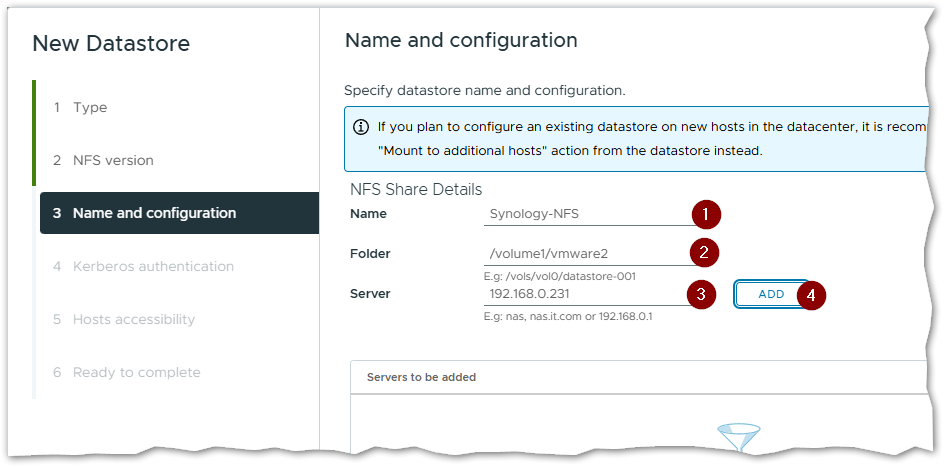The image size is (946, 467).
Task: Click the red number 1 marker
Action: click(x=706, y=214)
